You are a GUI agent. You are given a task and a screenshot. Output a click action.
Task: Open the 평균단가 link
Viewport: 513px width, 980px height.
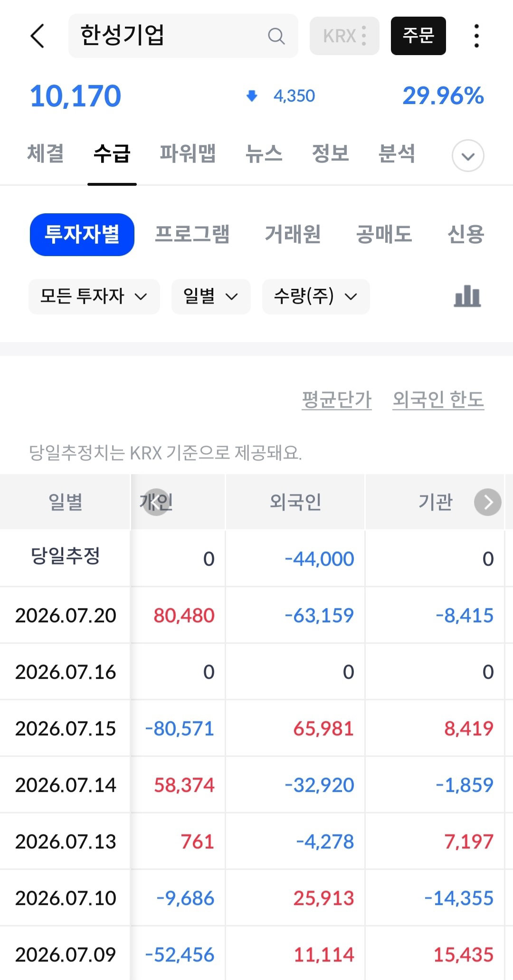[337, 400]
